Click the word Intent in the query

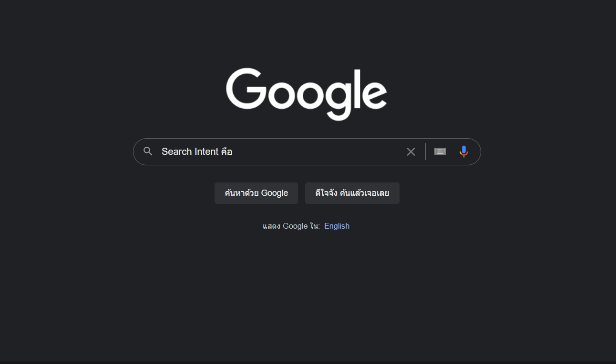point(206,152)
